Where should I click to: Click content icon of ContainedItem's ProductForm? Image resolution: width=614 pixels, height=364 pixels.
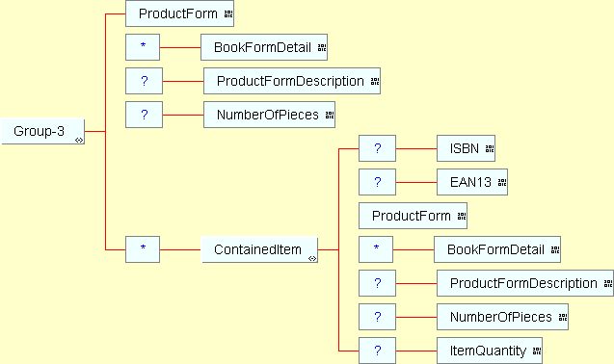click(462, 216)
